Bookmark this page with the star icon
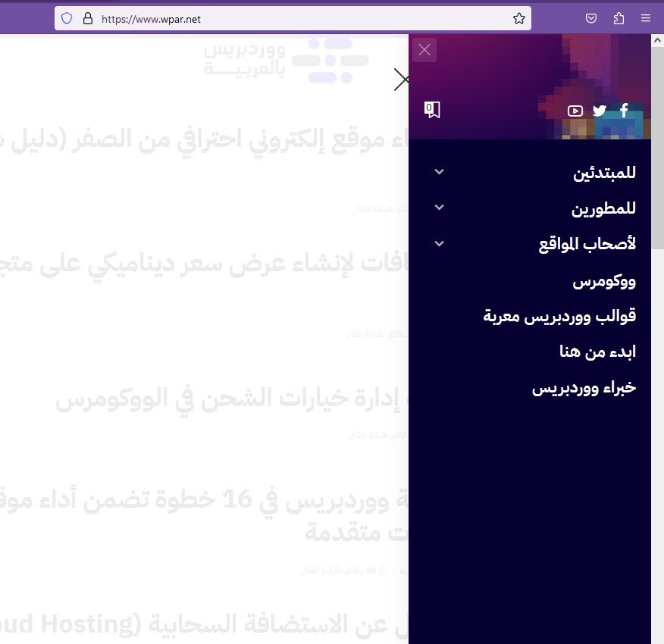The image size is (664, 644). point(518,19)
